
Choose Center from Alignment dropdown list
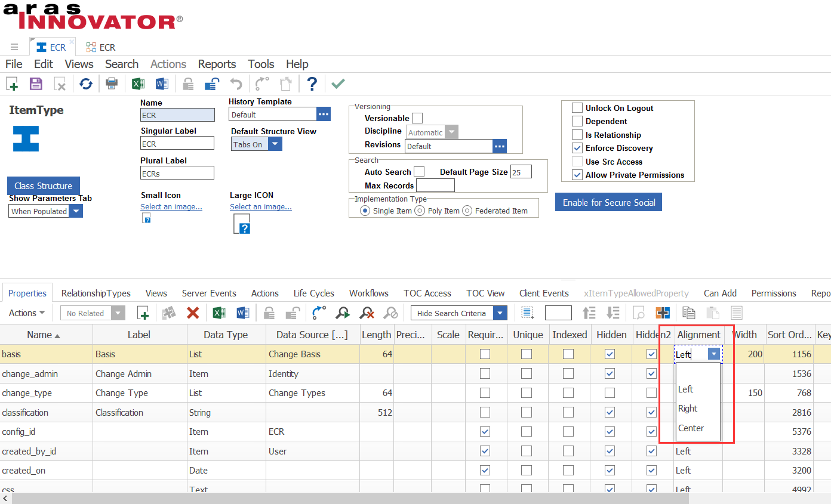pos(691,428)
